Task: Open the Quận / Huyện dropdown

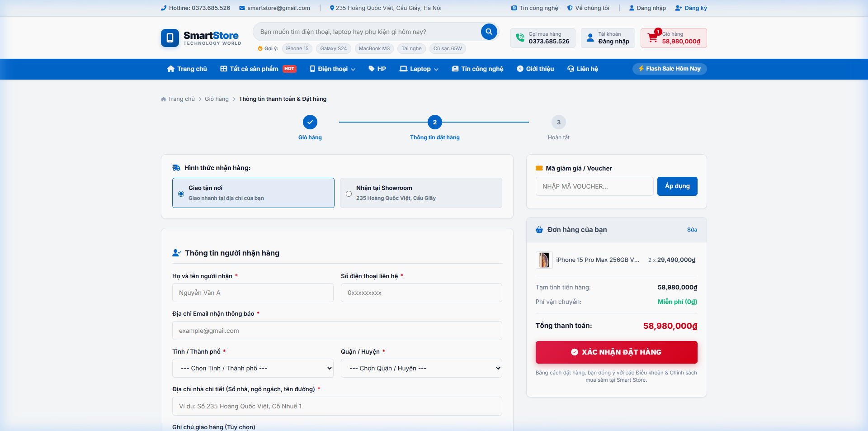Action: 421,368
